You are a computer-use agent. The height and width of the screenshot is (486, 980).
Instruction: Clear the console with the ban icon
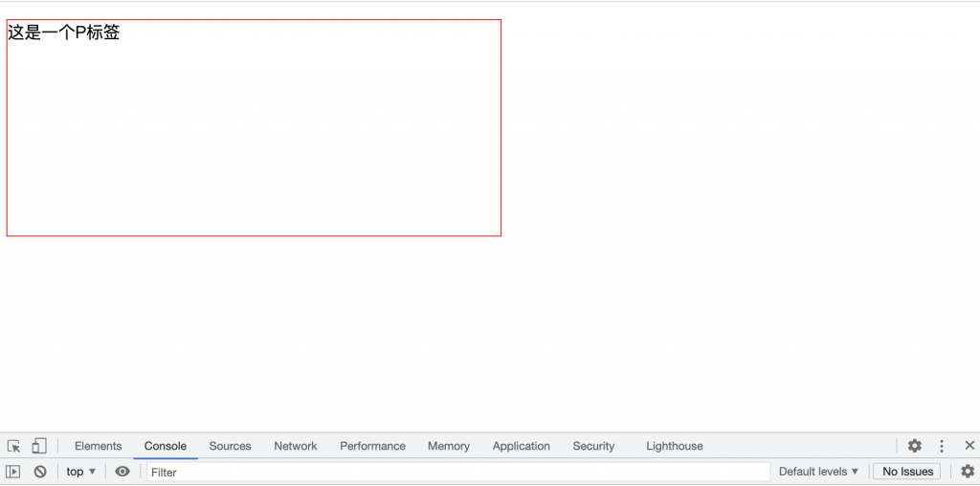click(40, 472)
